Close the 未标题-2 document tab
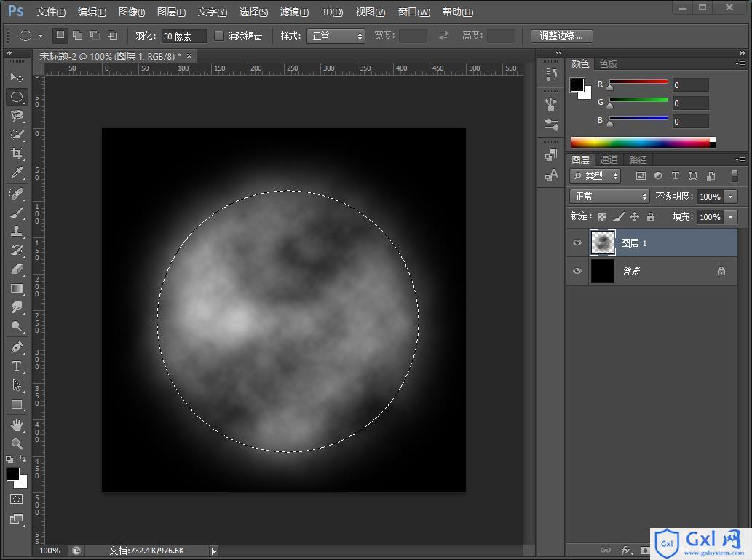The image size is (752, 560). [189, 56]
